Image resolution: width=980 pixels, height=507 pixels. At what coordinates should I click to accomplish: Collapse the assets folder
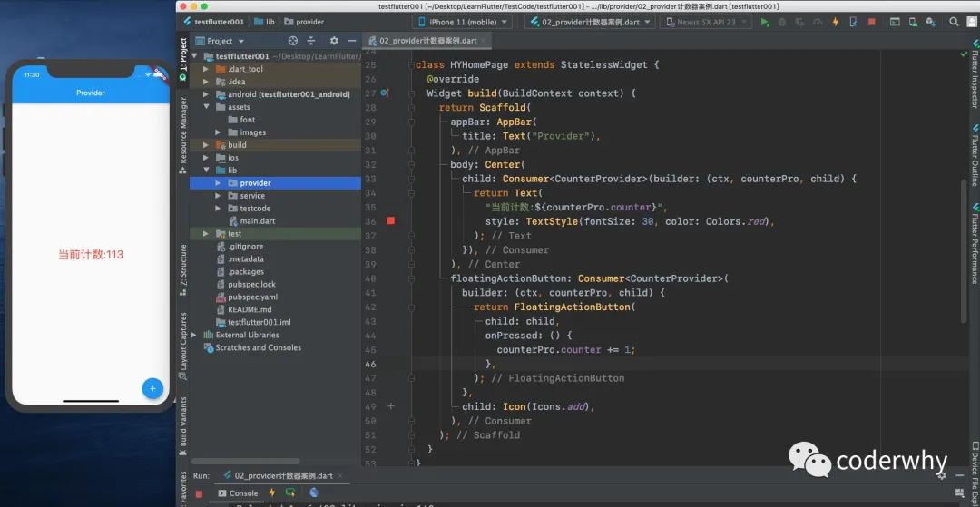(x=206, y=107)
